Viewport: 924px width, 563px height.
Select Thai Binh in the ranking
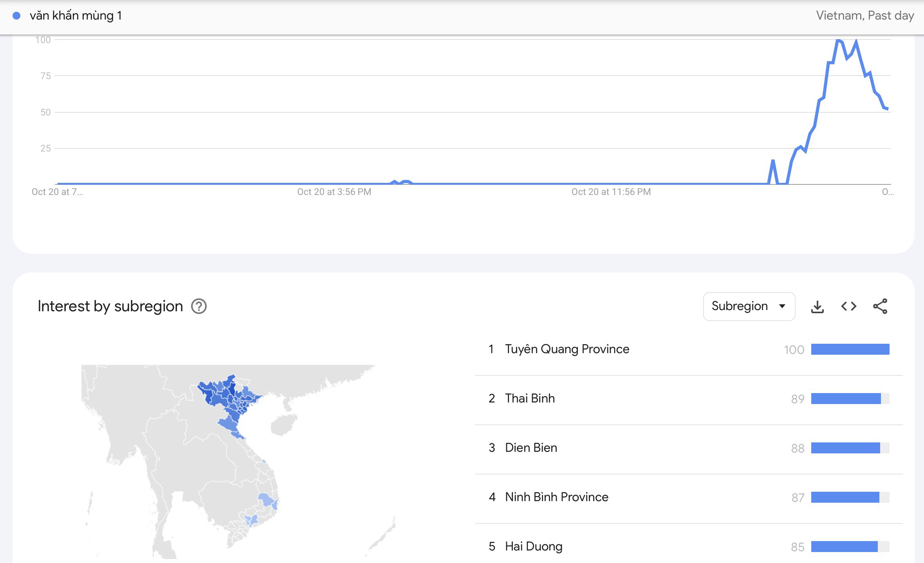tap(529, 399)
